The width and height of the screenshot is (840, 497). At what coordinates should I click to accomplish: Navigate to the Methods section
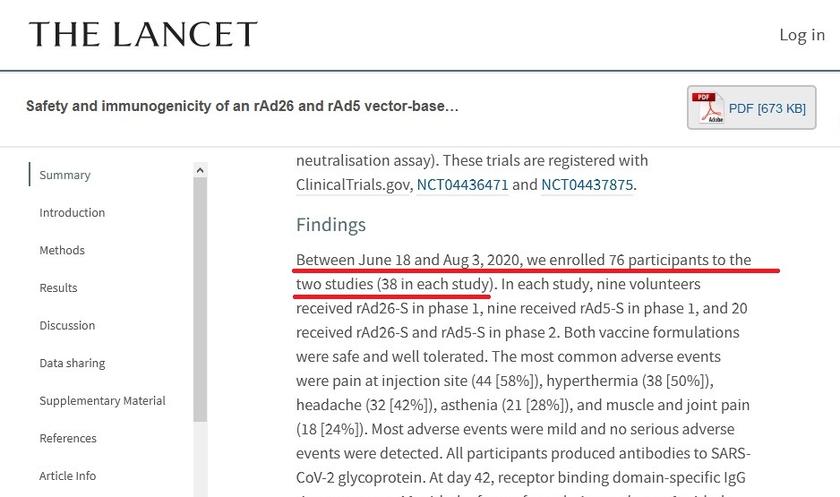pyautogui.click(x=62, y=250)
